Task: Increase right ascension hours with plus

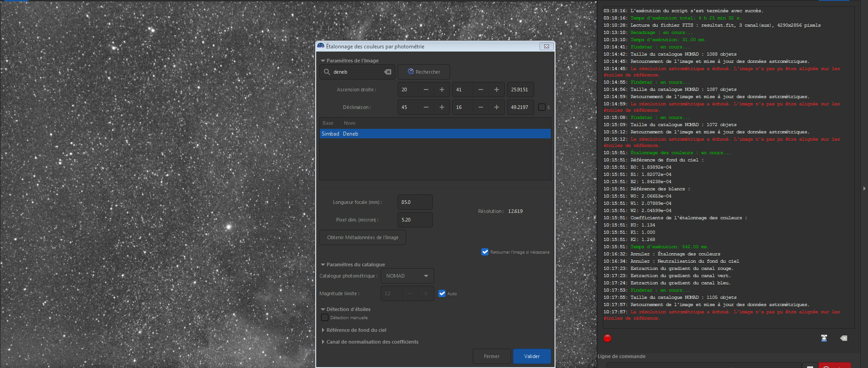Action: tap(442, 90)
